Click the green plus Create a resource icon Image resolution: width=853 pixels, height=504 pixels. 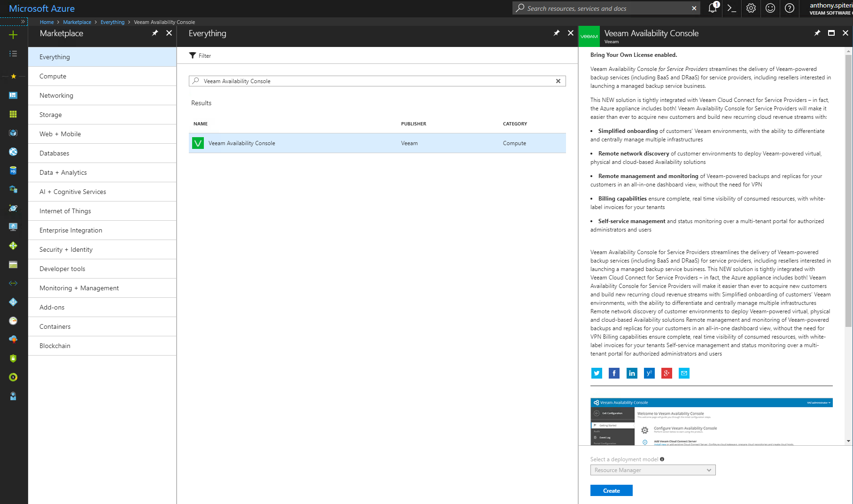click(13, 35)
